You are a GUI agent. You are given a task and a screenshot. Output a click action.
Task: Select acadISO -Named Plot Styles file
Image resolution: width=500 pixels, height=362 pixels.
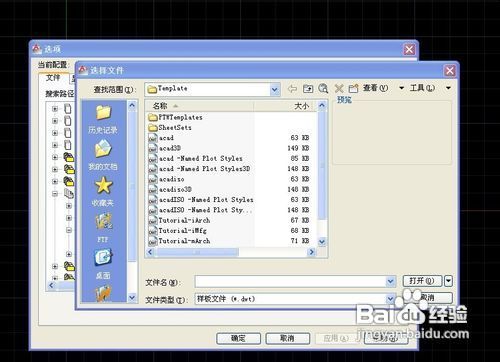pos(201,200)
